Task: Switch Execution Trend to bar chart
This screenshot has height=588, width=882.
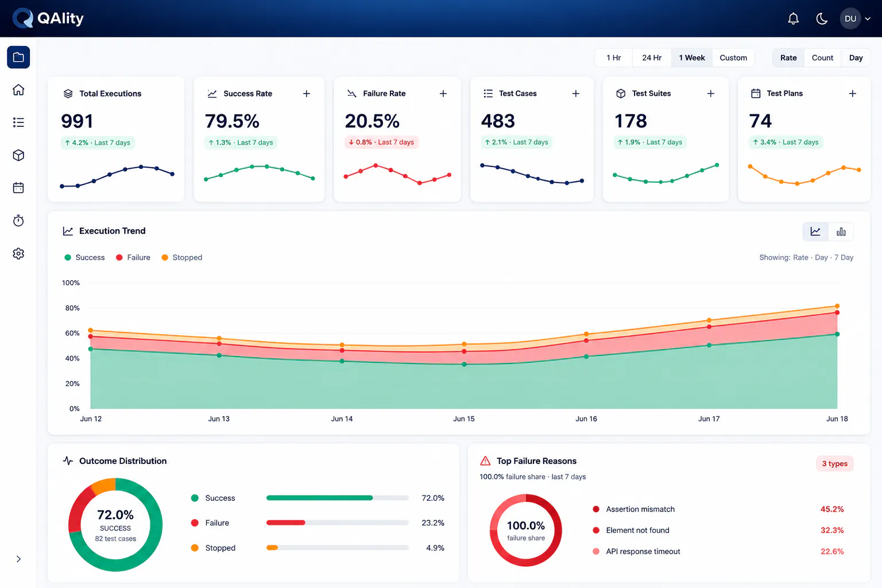Action: coord(841,231)
